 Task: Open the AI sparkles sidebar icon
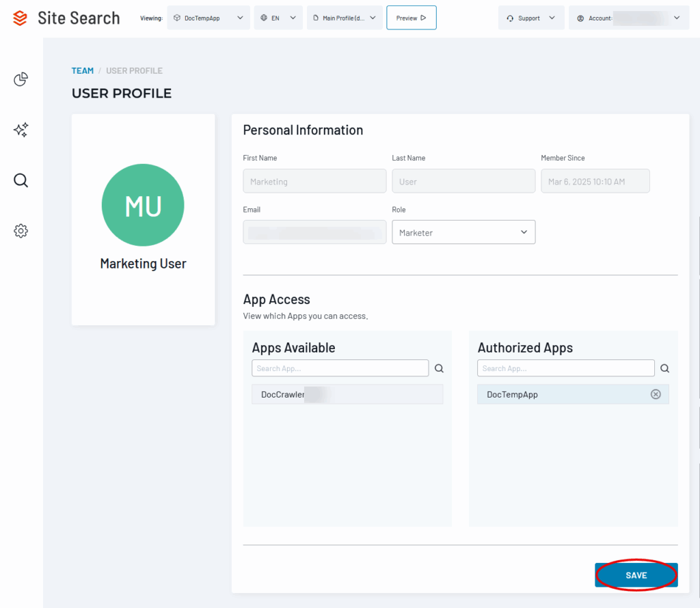point(21,130)
